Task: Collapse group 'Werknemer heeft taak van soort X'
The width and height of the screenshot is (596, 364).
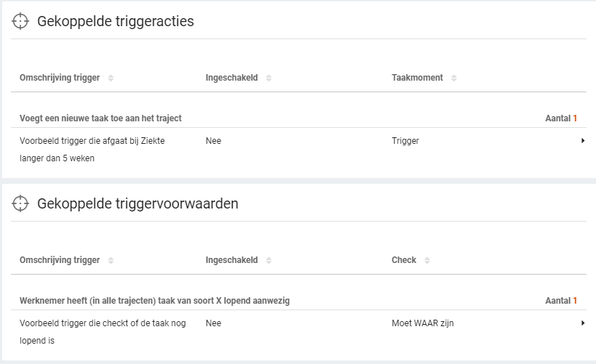Action: [x=154, y=300]
